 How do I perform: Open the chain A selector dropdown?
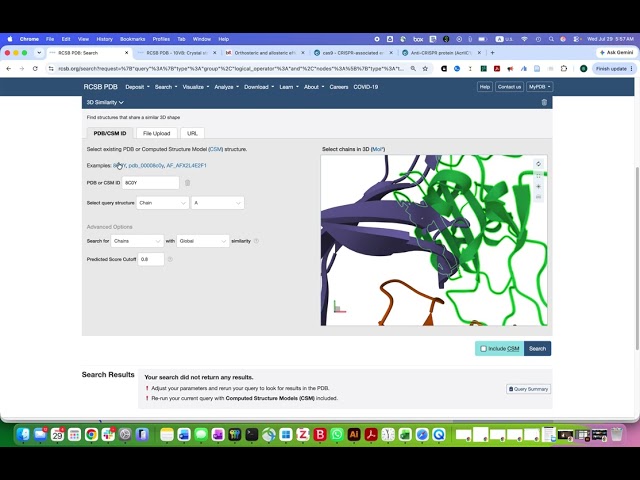pyautogui.click(x=218, y=203)
